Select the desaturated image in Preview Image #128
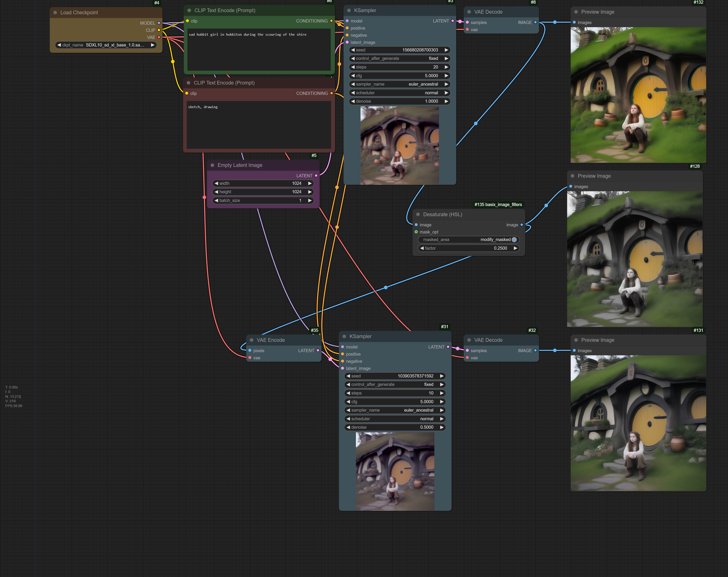The image size is (728, 577). tap(635, 259)
